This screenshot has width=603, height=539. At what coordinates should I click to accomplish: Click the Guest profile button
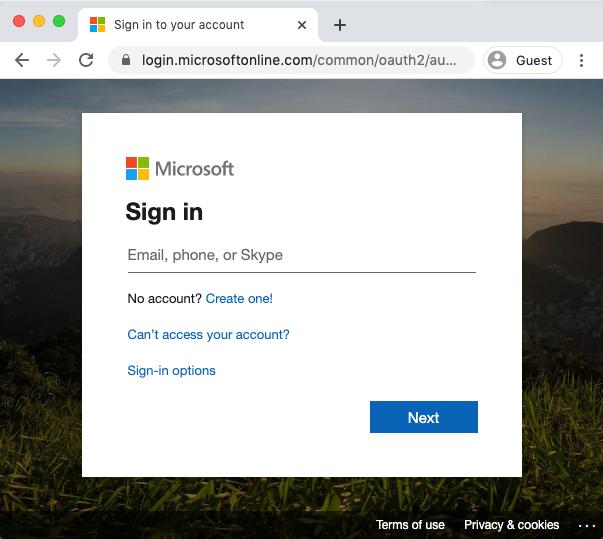pos(522,60)
